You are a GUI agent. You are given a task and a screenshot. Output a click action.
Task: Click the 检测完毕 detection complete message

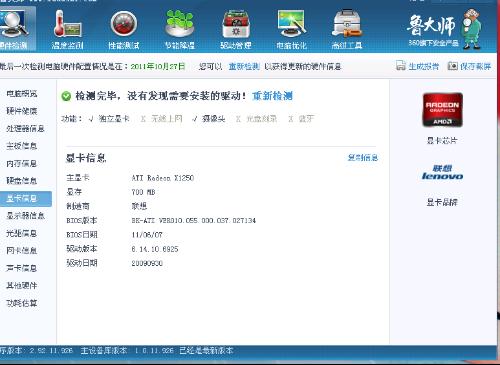(x=161, y=96)
